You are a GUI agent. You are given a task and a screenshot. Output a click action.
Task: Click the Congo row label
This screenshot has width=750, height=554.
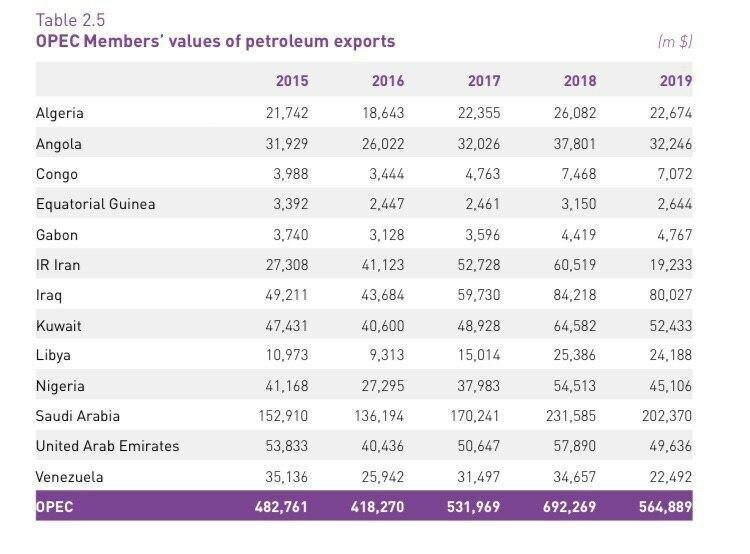[56, 174]
